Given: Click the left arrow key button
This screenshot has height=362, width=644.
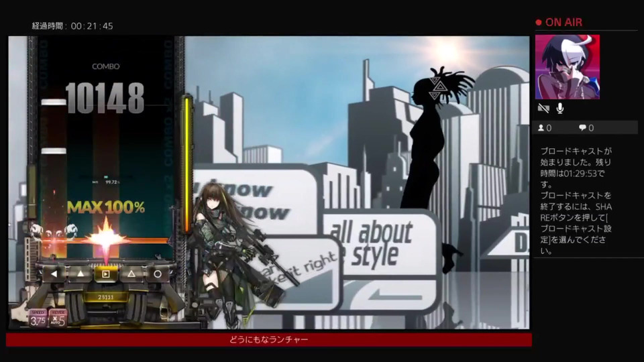Looking at the screenshot, I should 54,274.
